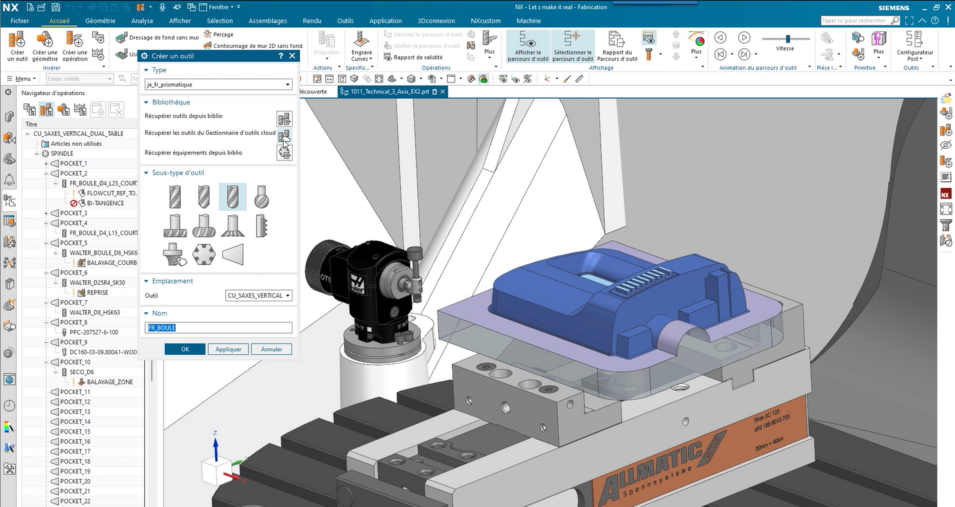Select the highlighted ball mill tool subtype

tap(233, 197)
